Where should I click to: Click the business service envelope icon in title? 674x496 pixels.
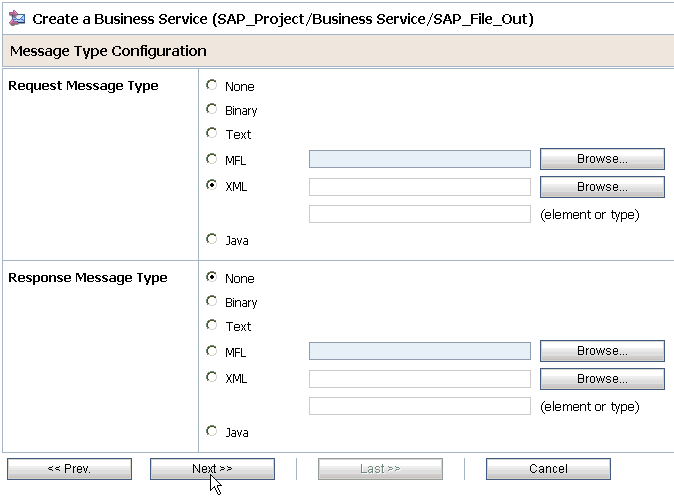[17, 18]
